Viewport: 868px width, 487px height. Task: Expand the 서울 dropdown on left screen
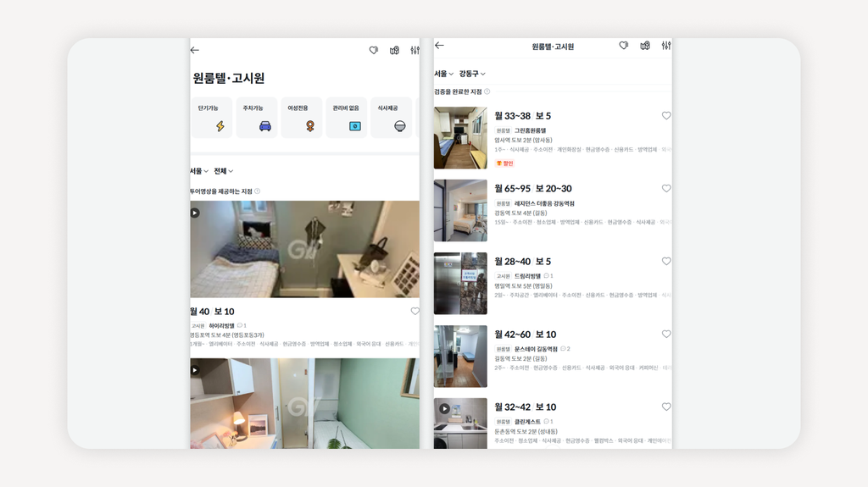pos(199,171)
